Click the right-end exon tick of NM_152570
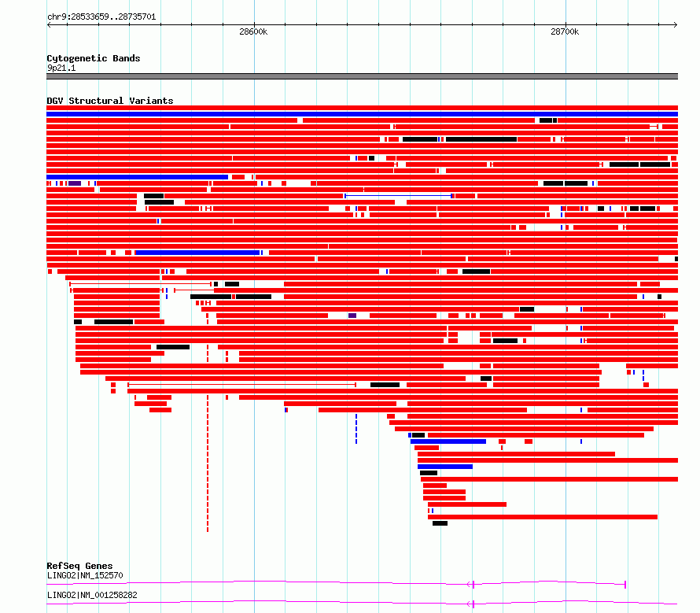This screenshot has width=700, height=613. [x=625, y=585]
